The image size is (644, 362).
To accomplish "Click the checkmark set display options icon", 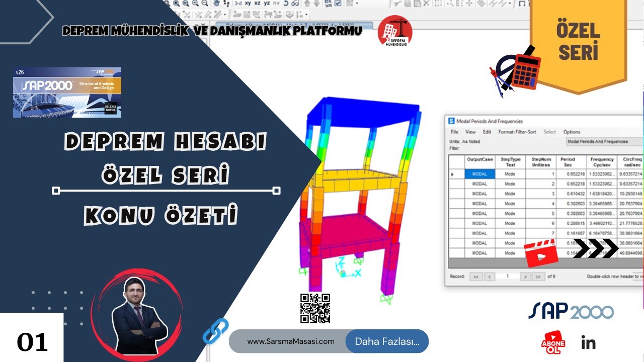I will point(338,3).
